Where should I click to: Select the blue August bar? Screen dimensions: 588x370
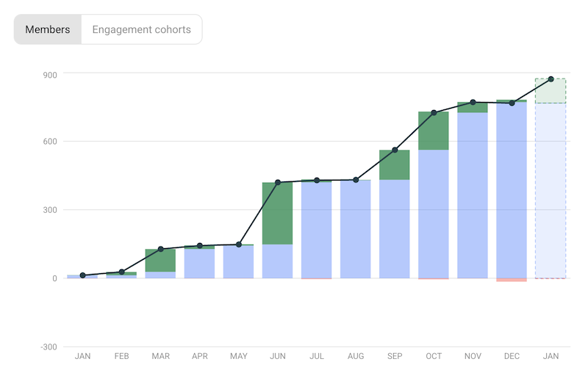[x=356, y=229]
